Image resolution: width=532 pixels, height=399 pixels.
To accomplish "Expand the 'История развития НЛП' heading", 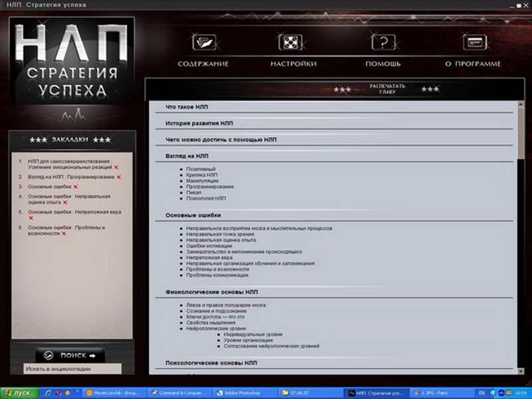I will click(x=199, y=123).
